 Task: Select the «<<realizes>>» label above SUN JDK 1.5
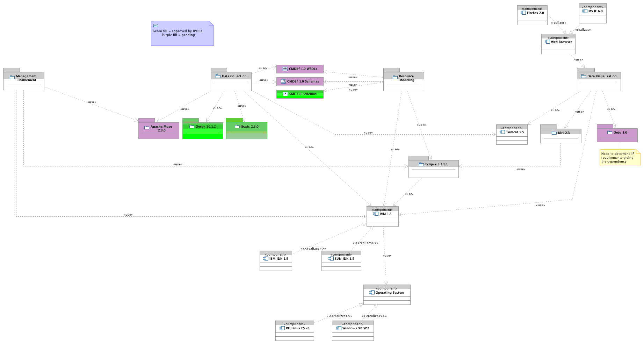366,243
